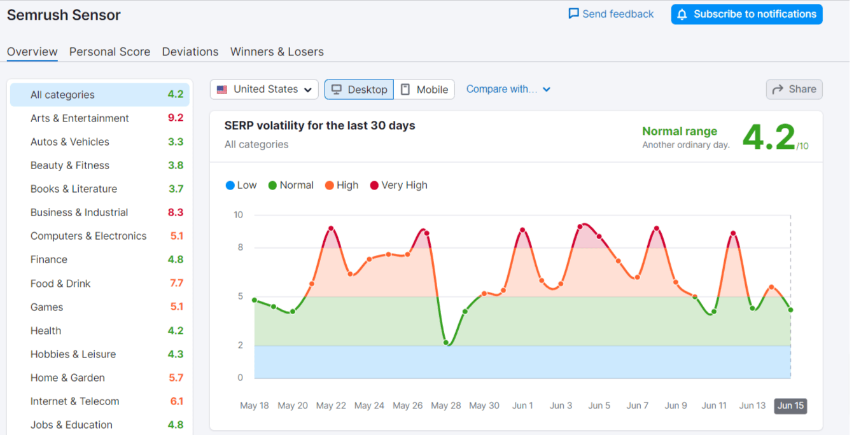
Task: Click the US flag icon in the country selector
Action: coord(221,89)
